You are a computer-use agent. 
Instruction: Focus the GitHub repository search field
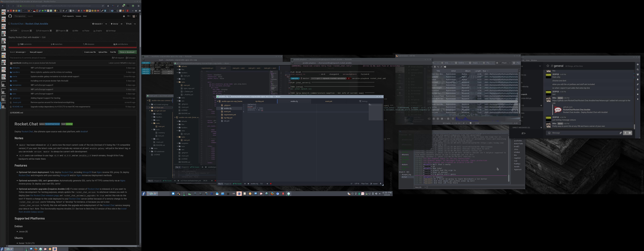(43, 16)
